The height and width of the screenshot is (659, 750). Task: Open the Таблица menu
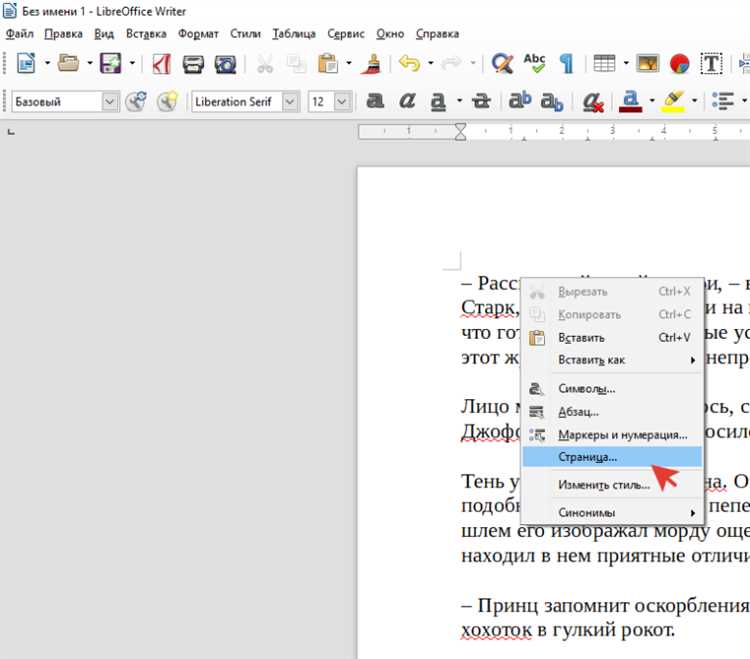pos(294,34)
